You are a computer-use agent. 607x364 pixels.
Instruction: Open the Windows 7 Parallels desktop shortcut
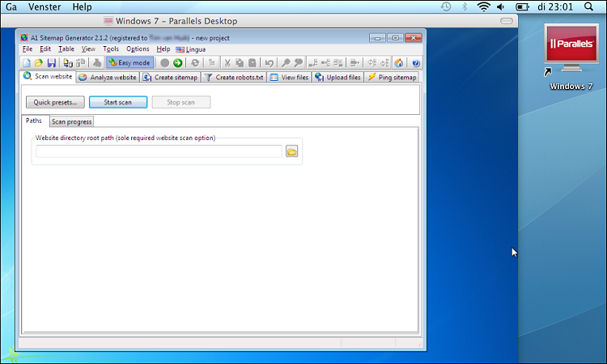[571, 57]
